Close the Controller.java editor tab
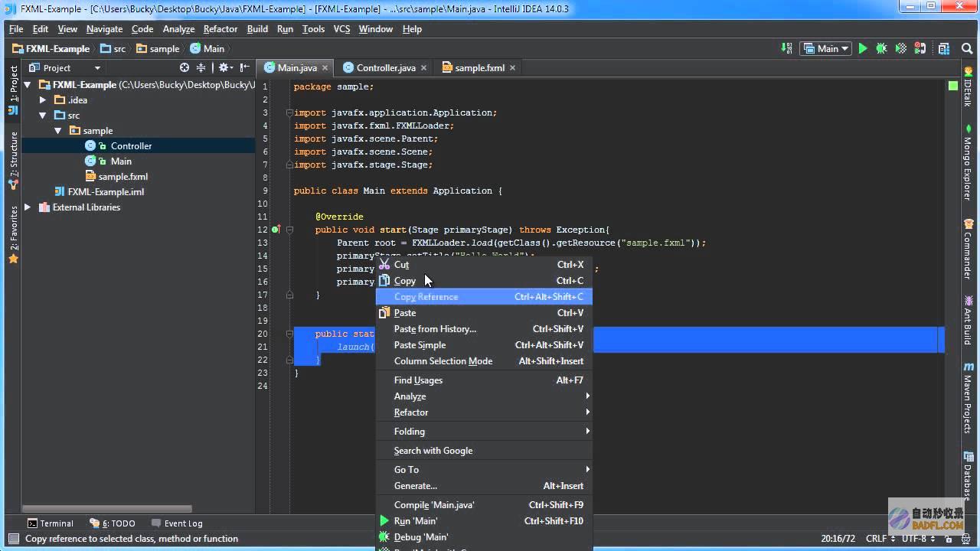 click(424, 68)
